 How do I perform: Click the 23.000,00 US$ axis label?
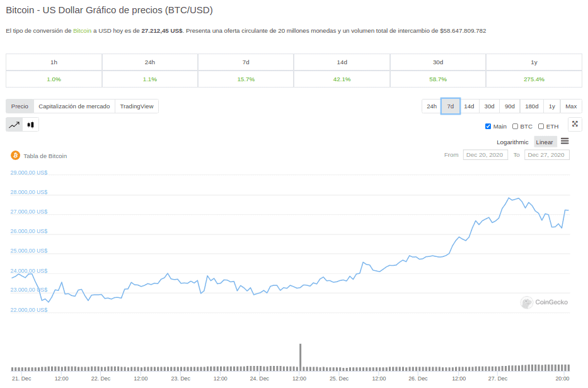click(29, 290)
